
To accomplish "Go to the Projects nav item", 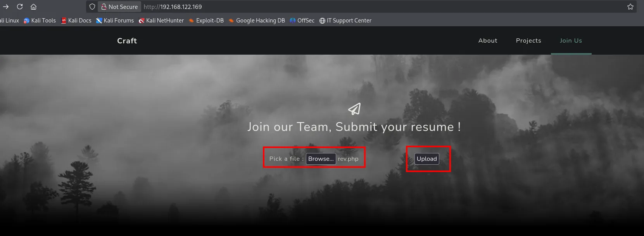I will pyautogui.click(x=528, y=41).
